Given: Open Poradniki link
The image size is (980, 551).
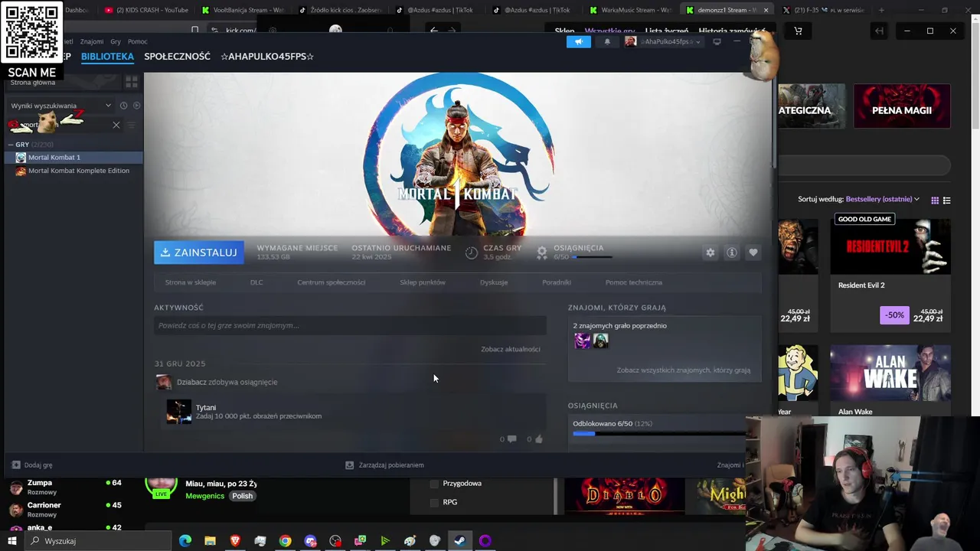Looking at the screenshot, I should point(557,282).
